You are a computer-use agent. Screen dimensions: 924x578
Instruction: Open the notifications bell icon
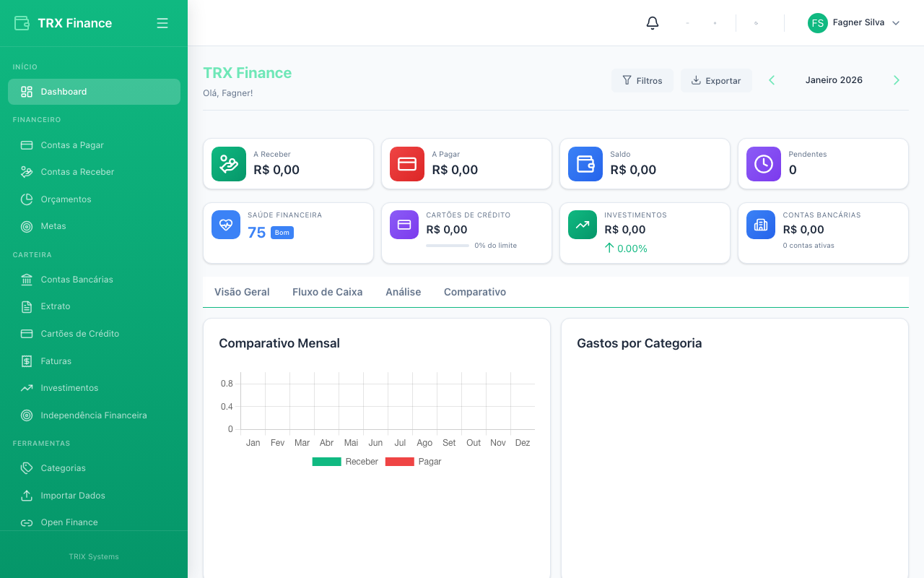point(652,22)
